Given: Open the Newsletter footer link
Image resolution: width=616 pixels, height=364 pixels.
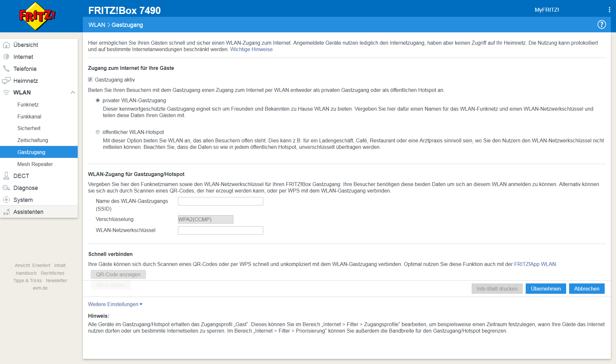Looking at the screenshot, I should click(56, 281).
